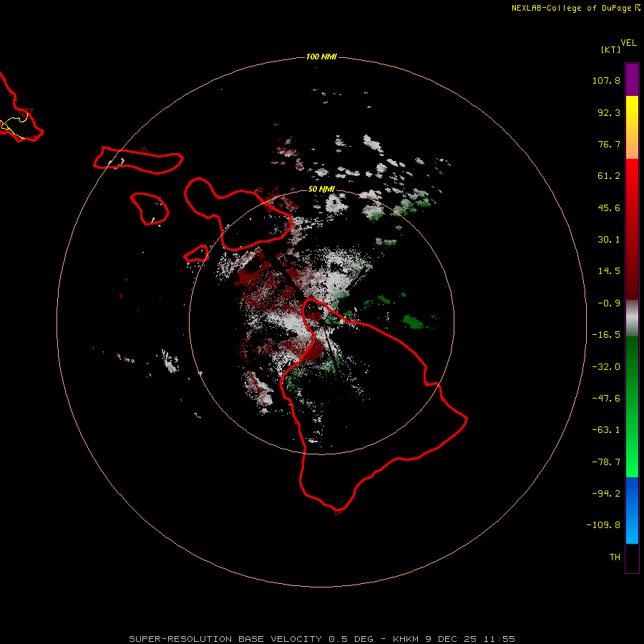
Task: Click the 45.6 velocity scale value
Action: [609, 208]
